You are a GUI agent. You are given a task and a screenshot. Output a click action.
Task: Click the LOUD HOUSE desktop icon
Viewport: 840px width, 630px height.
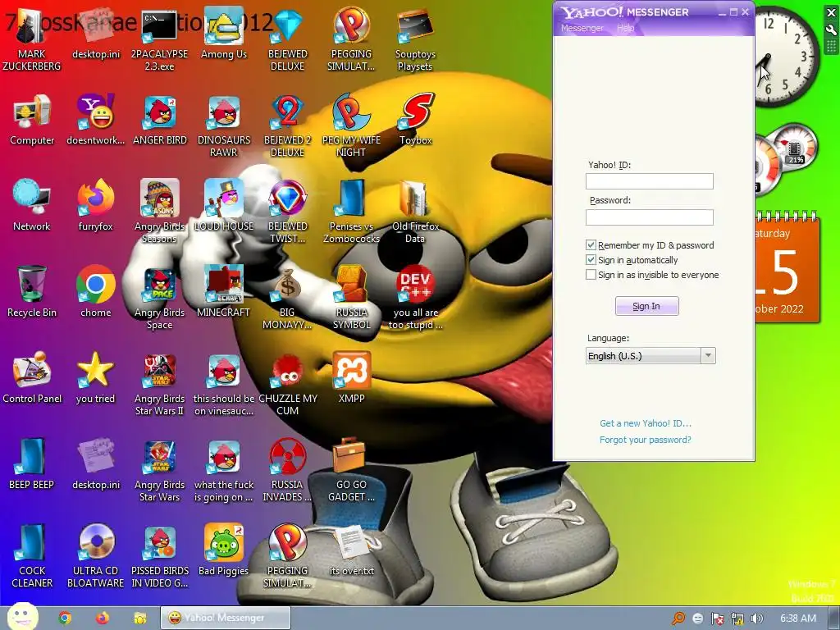[x=224, y=204]
